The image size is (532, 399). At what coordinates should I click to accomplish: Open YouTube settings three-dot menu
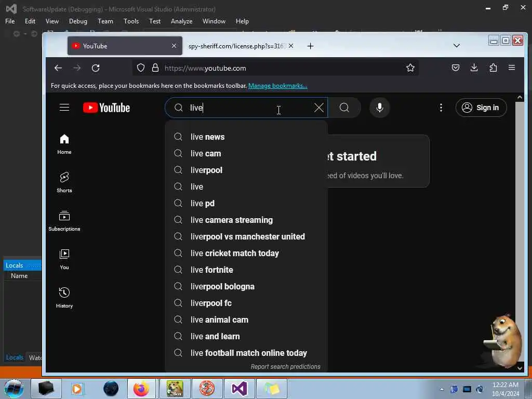point(441,108)
